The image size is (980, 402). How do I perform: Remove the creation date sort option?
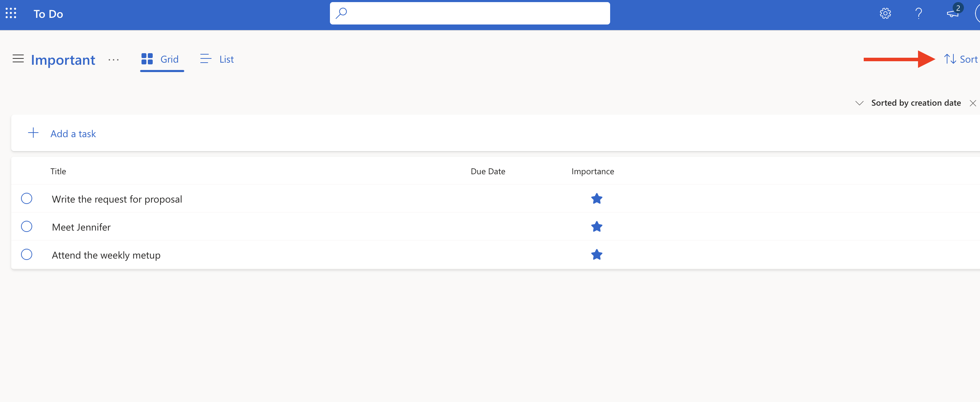(973, 103)
